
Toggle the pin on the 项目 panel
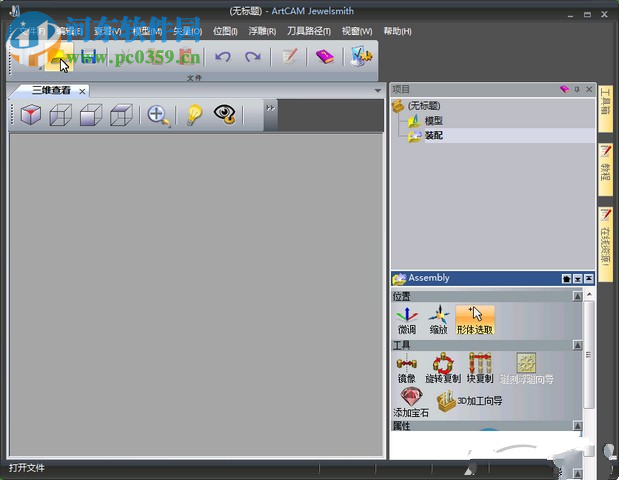click(x=577, y=90)
